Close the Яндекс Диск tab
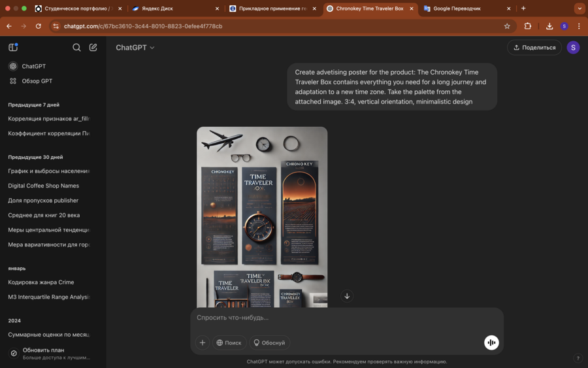This screenshot has width=588, height=368. (x=217, y=8)
